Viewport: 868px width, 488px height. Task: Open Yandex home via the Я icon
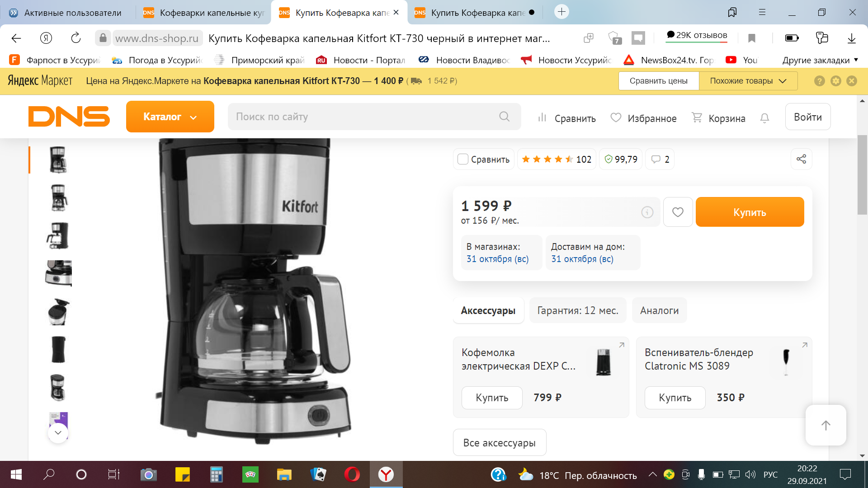46,38
